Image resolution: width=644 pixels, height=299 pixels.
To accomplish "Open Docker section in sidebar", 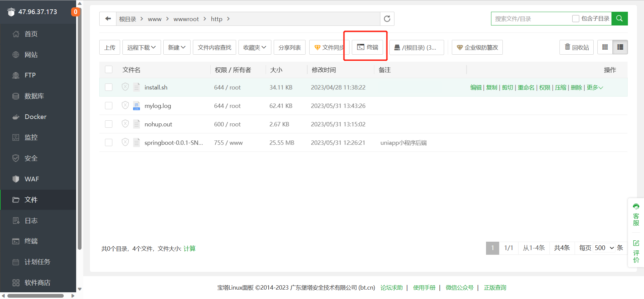I will [x=35, y=117].
